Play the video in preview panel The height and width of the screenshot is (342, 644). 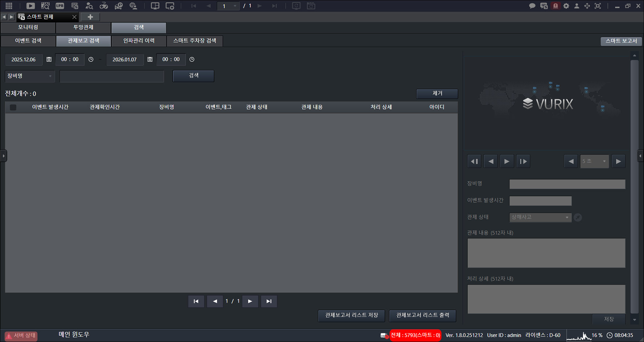point(507,161)
